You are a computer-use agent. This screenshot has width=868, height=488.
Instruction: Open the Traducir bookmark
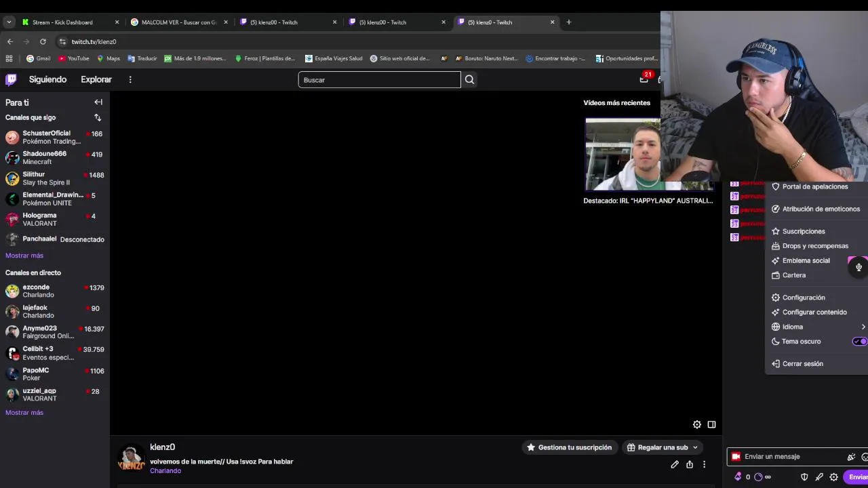tap(142, 58)
